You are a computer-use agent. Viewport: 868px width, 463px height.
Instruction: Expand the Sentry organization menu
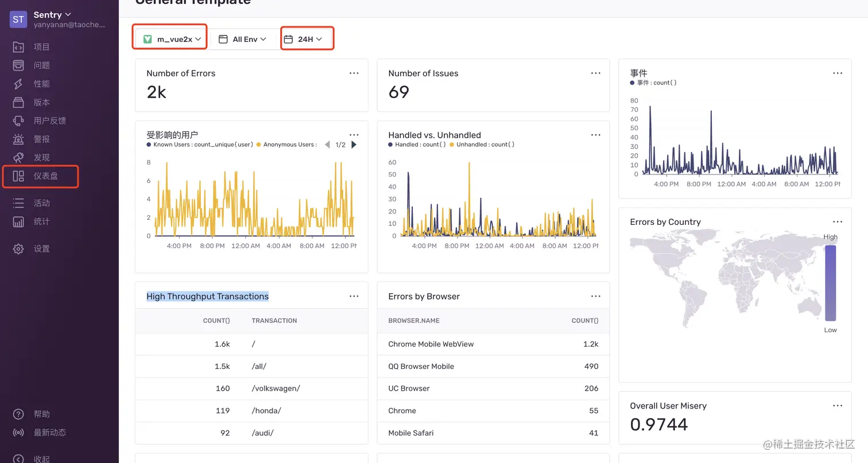pyautogui.click(x=52, y=14)
